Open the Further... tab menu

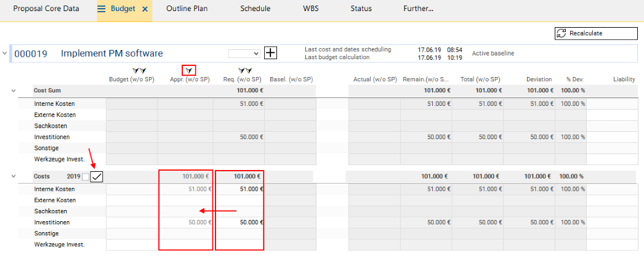418,9
